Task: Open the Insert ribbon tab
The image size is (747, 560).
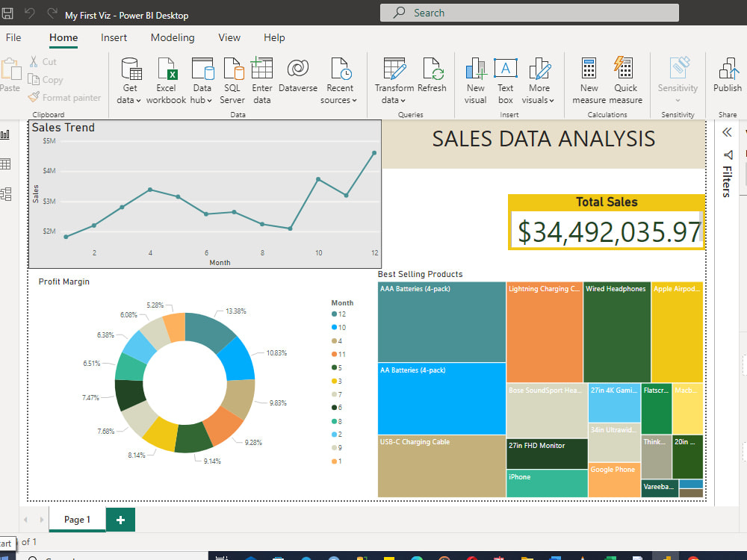Action: (x=114, y=37)
